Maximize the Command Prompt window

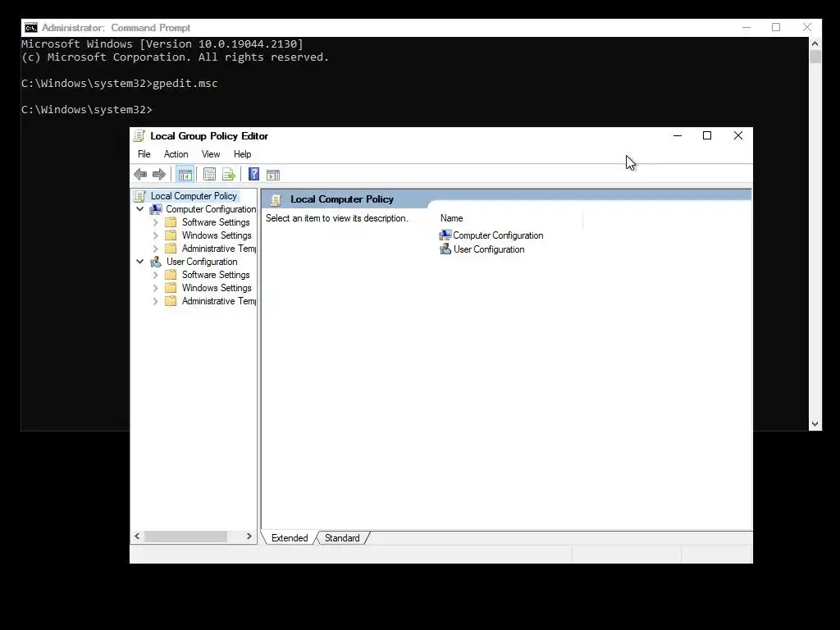click(776, 28)
